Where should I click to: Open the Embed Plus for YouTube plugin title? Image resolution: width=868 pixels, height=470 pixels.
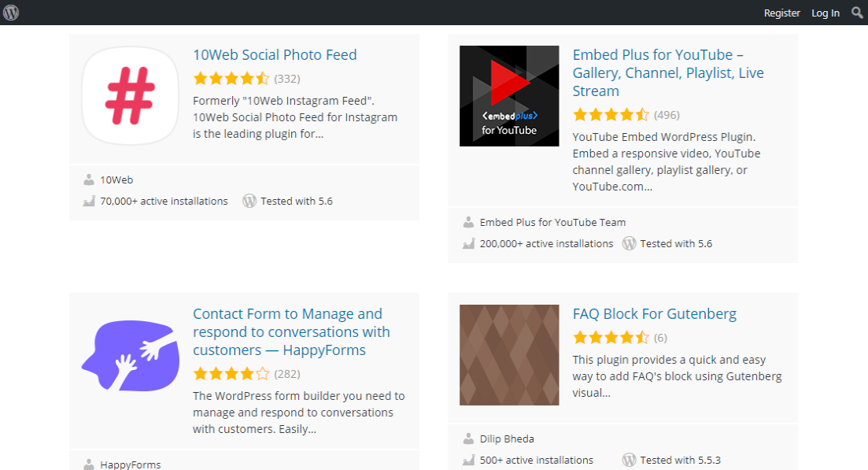[x=668, y=72]
